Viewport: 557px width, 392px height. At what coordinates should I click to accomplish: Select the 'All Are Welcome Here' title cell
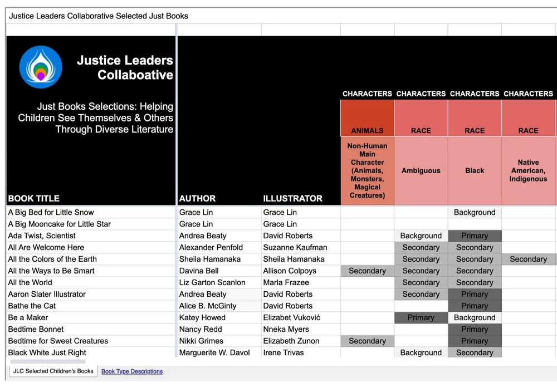(91, 247)
